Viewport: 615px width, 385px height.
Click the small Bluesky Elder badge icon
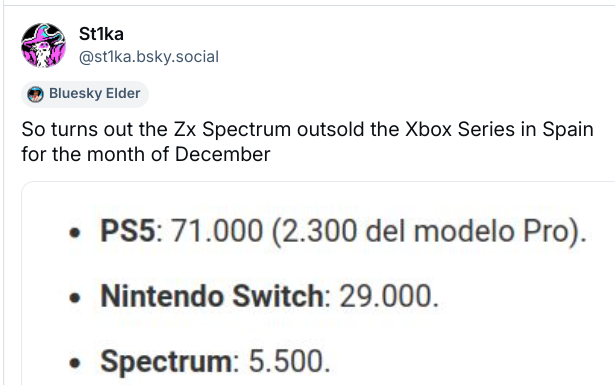(35, 94)
